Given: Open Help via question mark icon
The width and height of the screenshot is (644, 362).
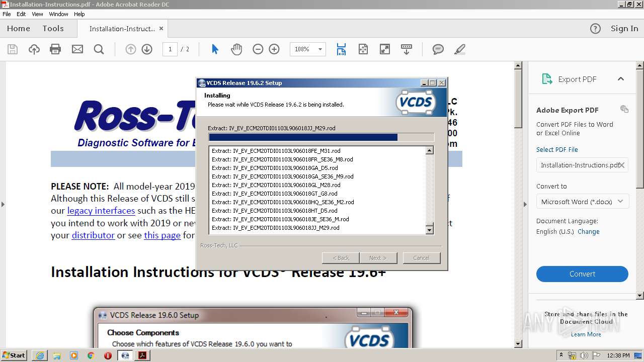Looking at the screenshot, I should pos(595,29).
